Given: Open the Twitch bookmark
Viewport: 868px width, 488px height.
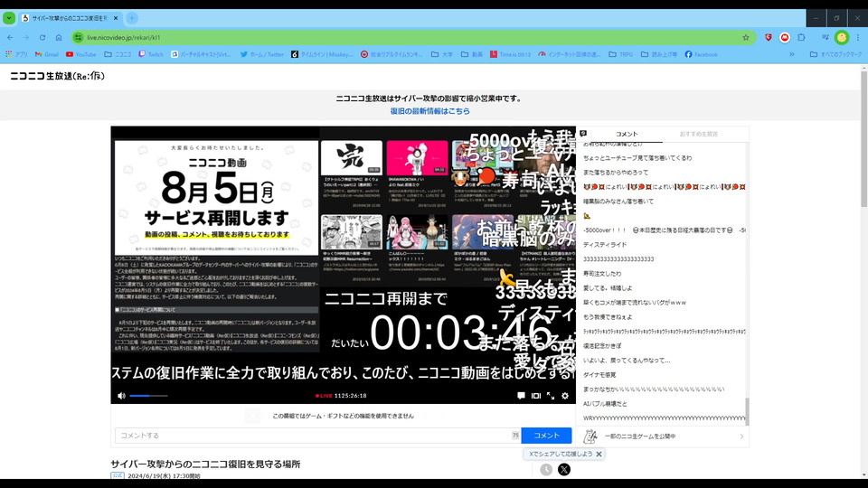Looking at the screenshot, I should click(151, 54).
